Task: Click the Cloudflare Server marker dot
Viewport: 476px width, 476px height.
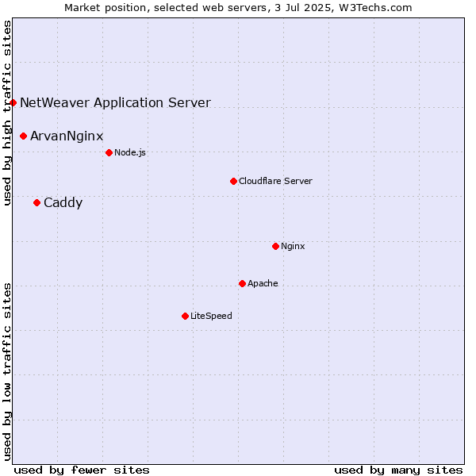Action: click(x=233, y=181)
